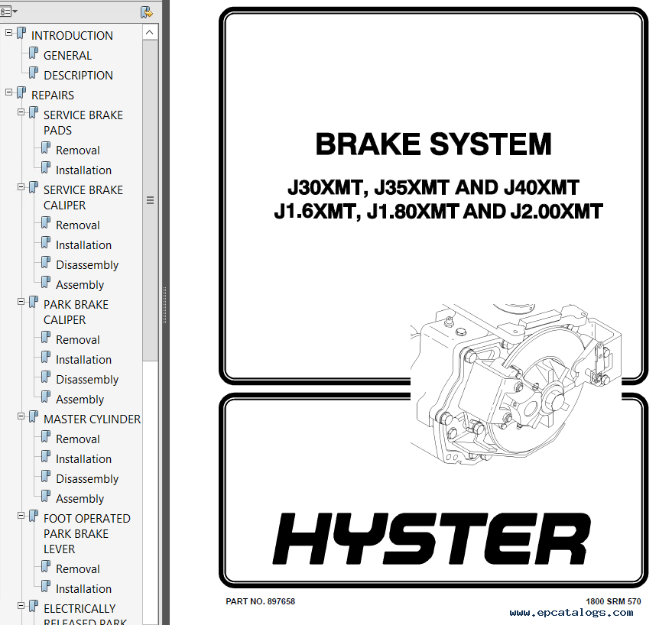
Task: Click bookmark icon beside MASTER CYLINDER
Action: pos(34,417)
